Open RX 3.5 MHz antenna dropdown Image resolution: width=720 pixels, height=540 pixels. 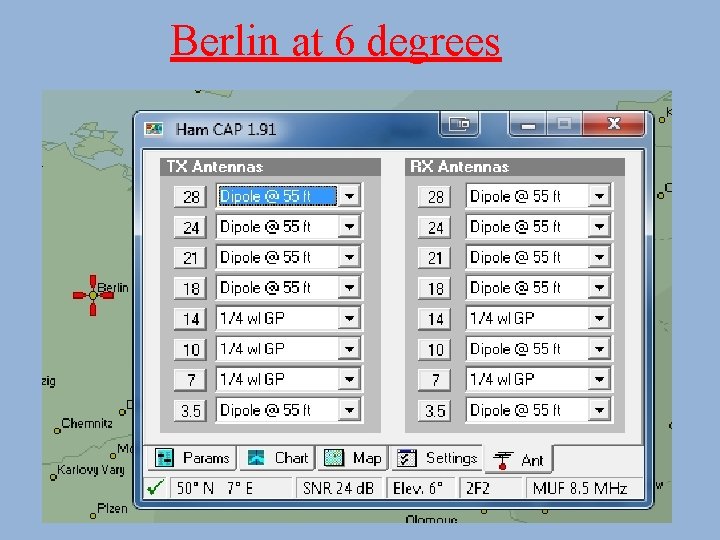tap(599, 410)
